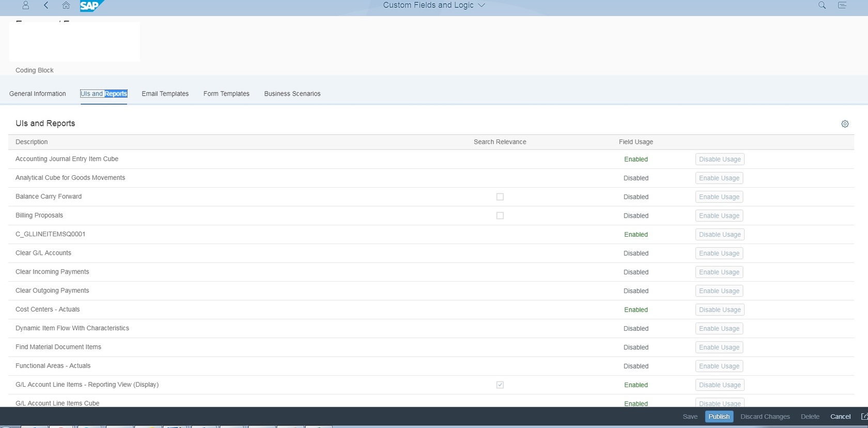Click Enabled status for Accounting Journal Entry Item Cube
Image resolution: width=868 pixels, height=428 pixels.
(636, 159)
